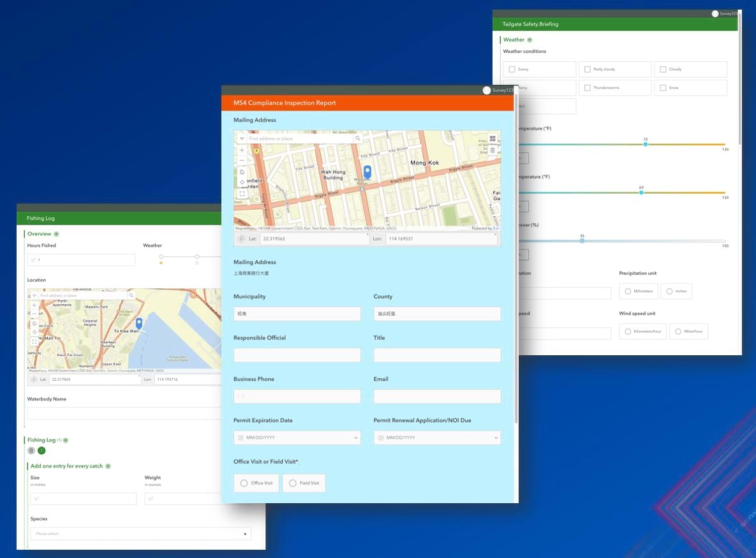Screen dimensions: 756x558
Task: Clear location with MS4 map trash icon
Action: tap(493, 151)
